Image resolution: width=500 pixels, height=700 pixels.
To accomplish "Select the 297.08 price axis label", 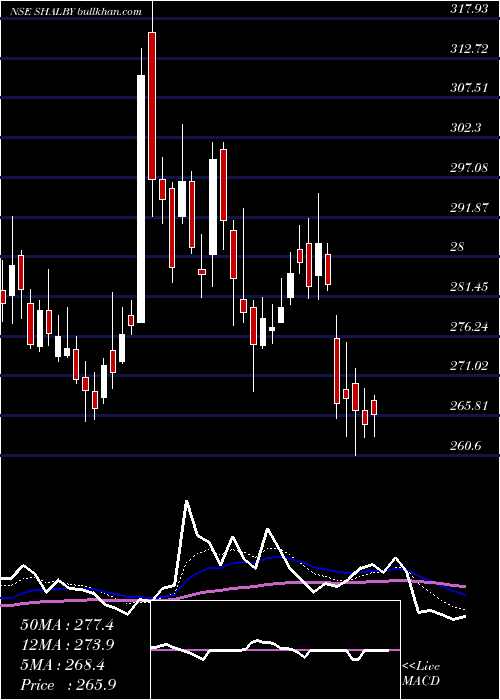I will 469,168.
